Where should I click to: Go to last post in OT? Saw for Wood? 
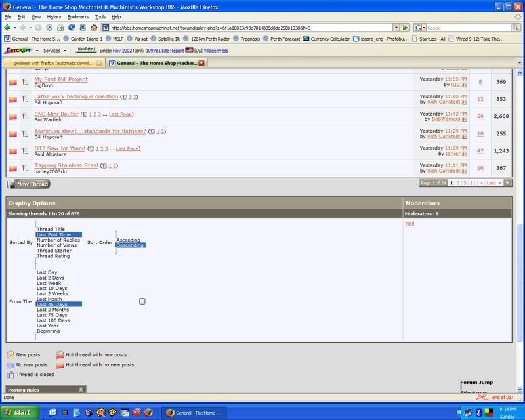point(464,154)
